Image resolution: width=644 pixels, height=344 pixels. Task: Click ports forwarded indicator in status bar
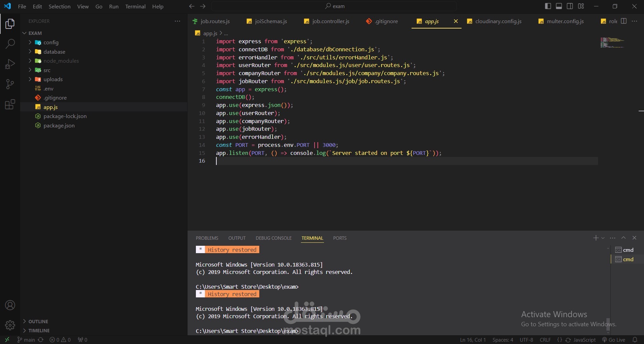click(x=83, y=340)
